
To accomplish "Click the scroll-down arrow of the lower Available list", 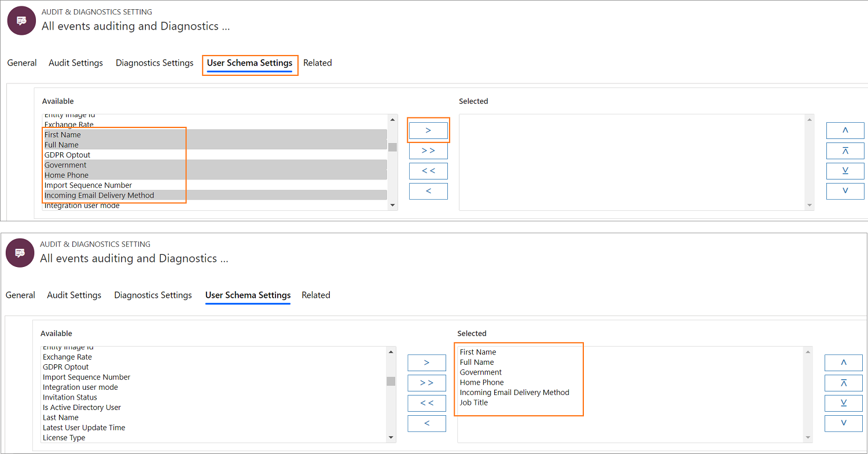I will [391, 438].
